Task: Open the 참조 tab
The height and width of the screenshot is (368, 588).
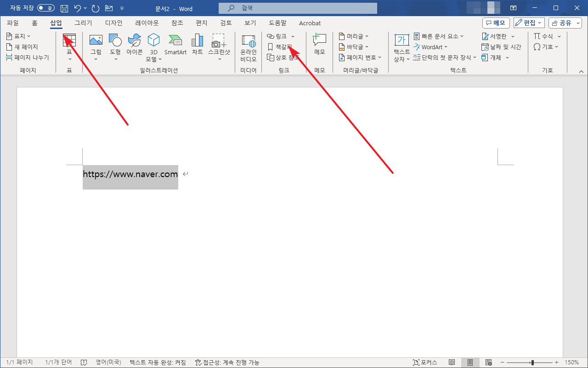Action: point(177,23)
